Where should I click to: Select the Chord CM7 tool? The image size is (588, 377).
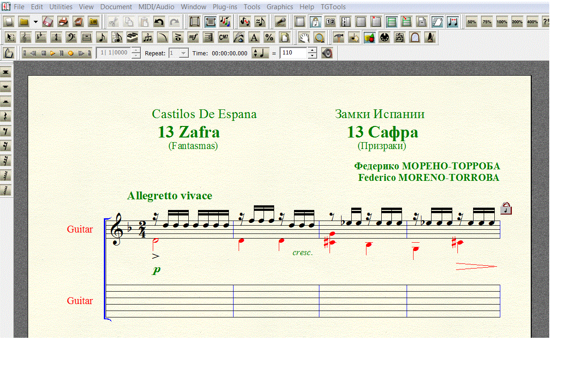[x=224, y=37]
